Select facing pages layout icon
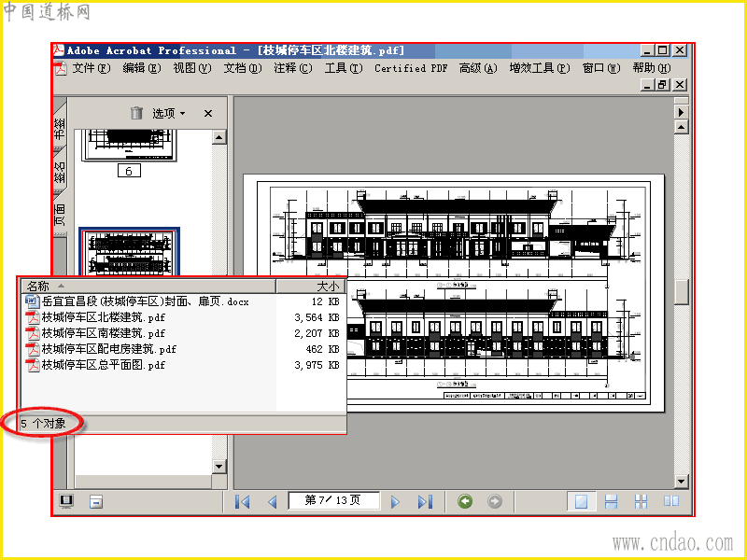747x560 pixels. [670, 501]
